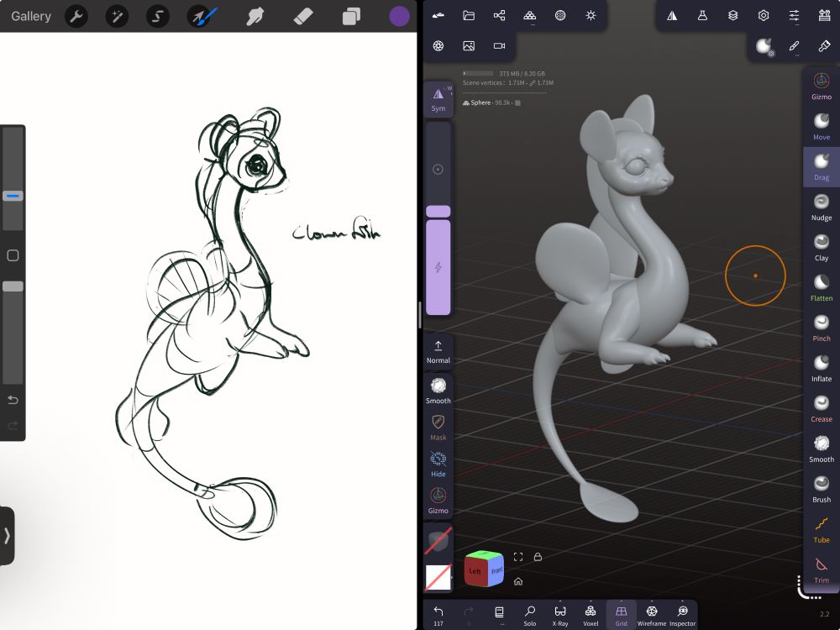
Task: Tap the Procreate sidebar modify square button
Action: [13, 255]
